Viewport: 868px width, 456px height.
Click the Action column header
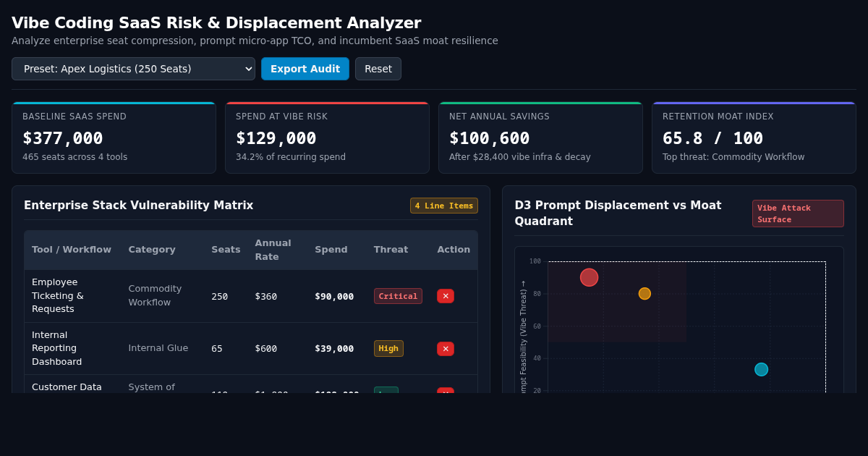pos(454,250)
